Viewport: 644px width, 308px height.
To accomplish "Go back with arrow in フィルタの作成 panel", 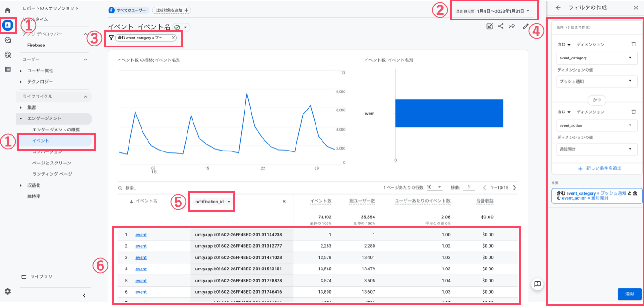I will [558, 8].
